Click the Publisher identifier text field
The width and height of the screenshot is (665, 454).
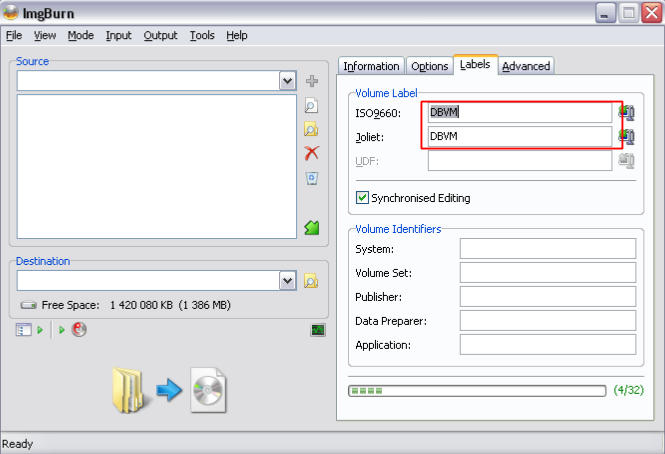[547, 297]
